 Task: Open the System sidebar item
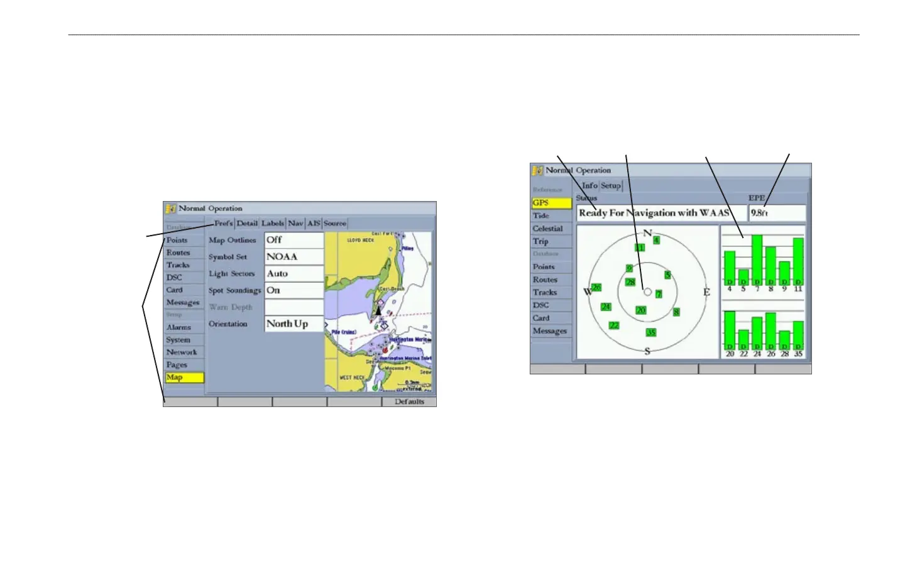pyautogui.click(x=184, y=340)
